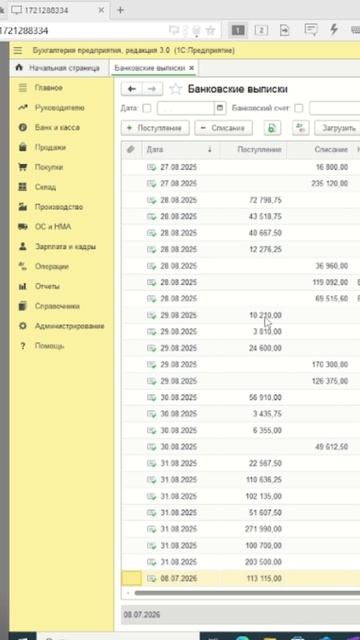Click the Операции ДтКт icon
Image resolution: width=360 pixels, height=640 pixels.
23,266
